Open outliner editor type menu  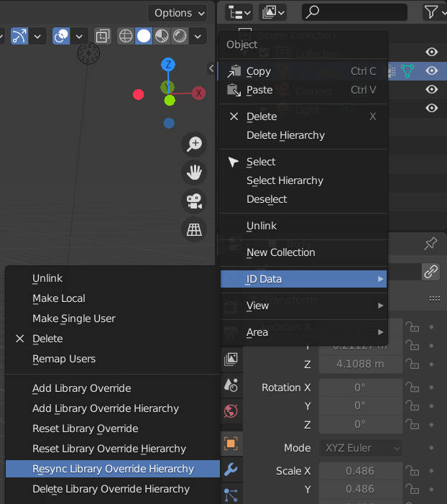tap(239, 12)
